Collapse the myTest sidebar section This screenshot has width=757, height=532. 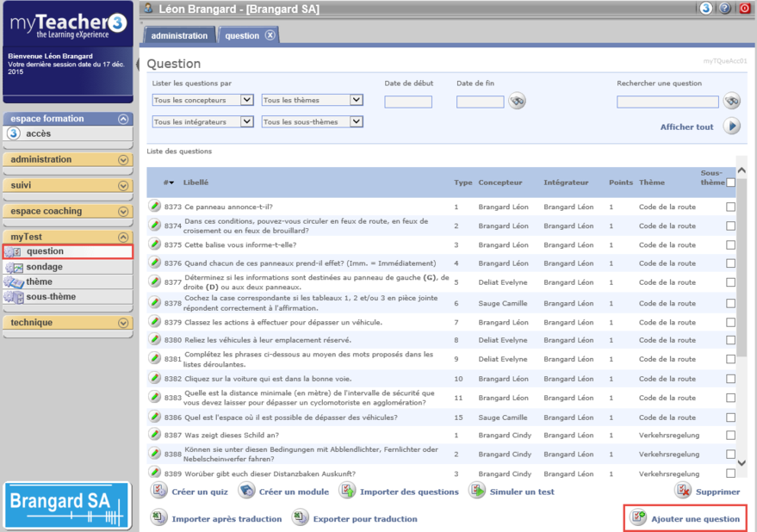[x=123, y=237]
